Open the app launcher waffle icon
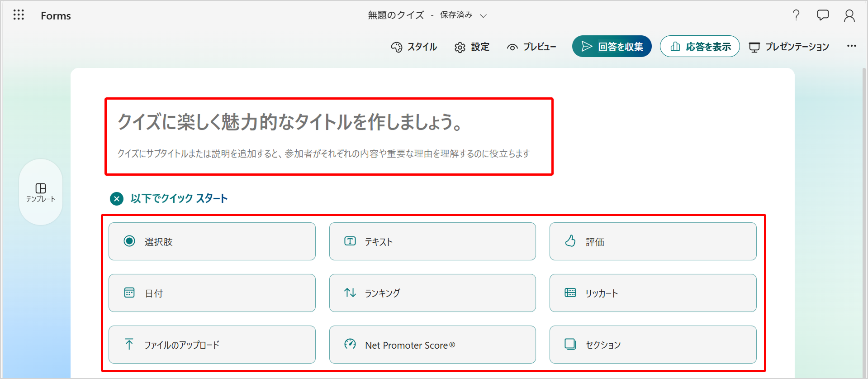The width and height of the screenshot is (868, 379). 19,15
